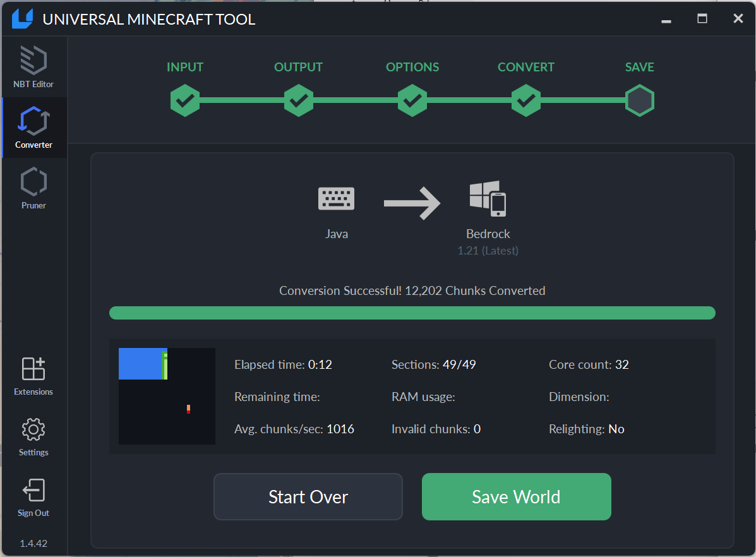
Task: Click the Avg. chunks/sec 1016 value
Action: tap(340, 429)
